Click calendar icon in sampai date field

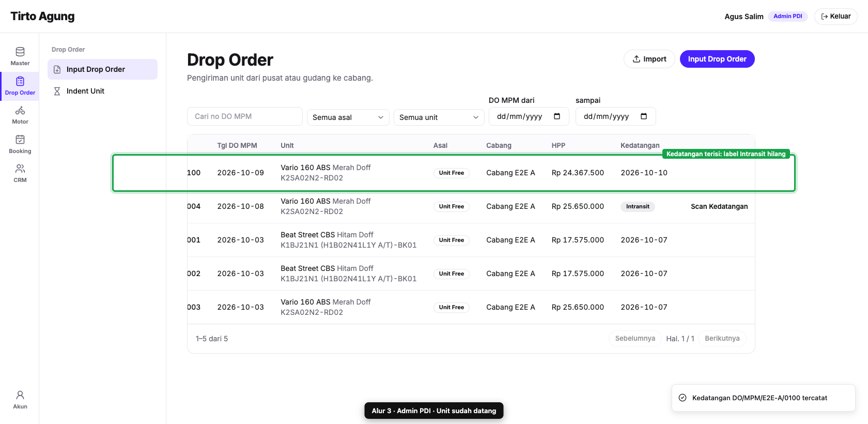coord(644,116)
